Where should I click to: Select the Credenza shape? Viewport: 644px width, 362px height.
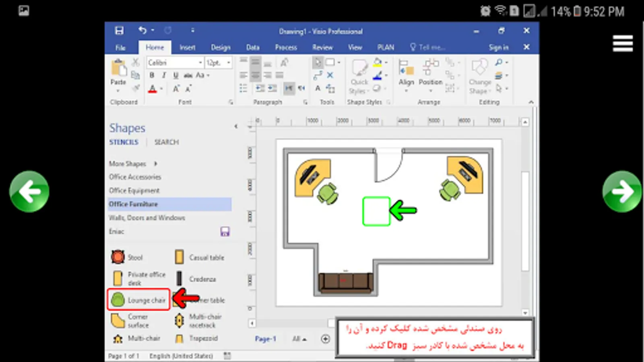point(196,279)
